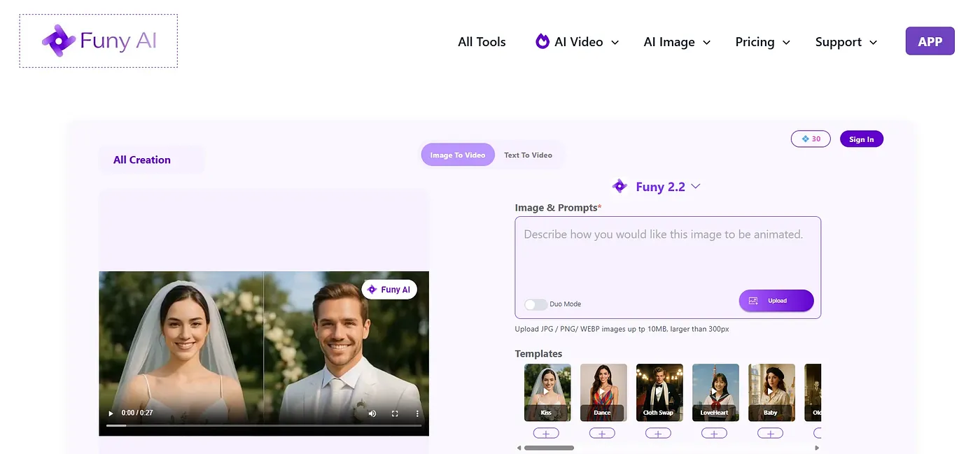
Task: Expand the AI Video menu
Action: tap(577, 42)
